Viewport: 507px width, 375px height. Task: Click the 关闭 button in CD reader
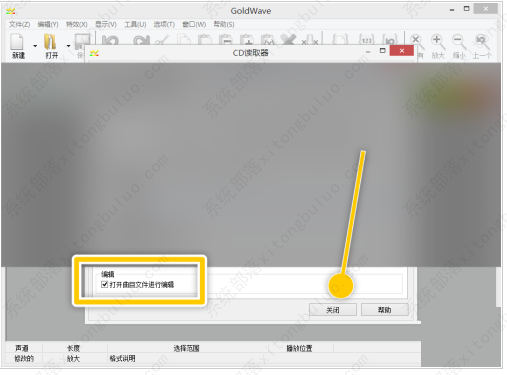click(333, 310)
